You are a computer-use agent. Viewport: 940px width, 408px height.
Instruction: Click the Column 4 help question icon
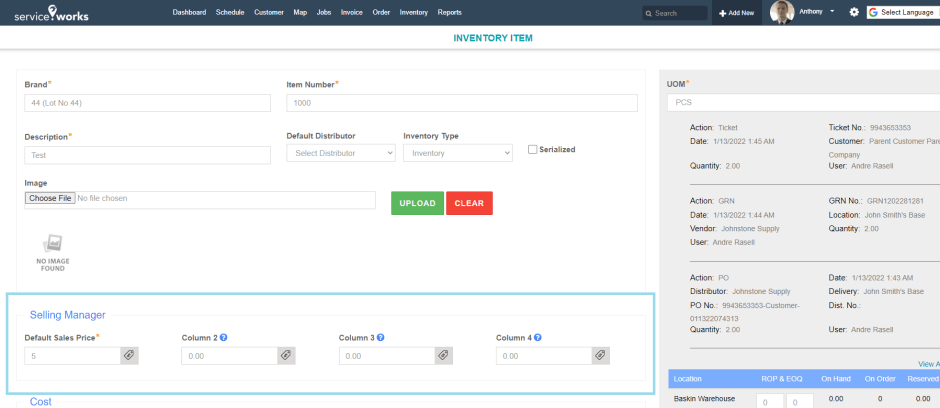point(537,338)
